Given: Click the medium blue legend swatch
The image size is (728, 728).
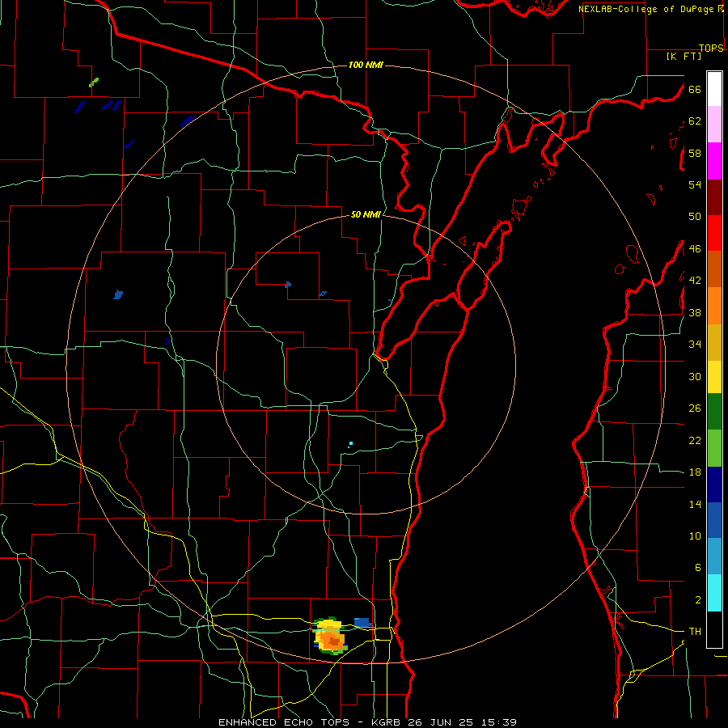Looking at the screenshot, I should point(714,520).
